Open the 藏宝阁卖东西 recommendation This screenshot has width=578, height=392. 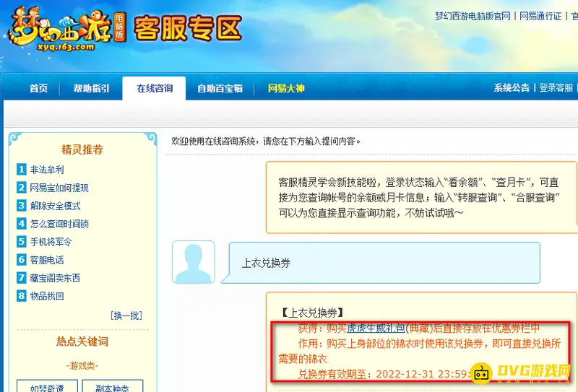pos(55,278)
